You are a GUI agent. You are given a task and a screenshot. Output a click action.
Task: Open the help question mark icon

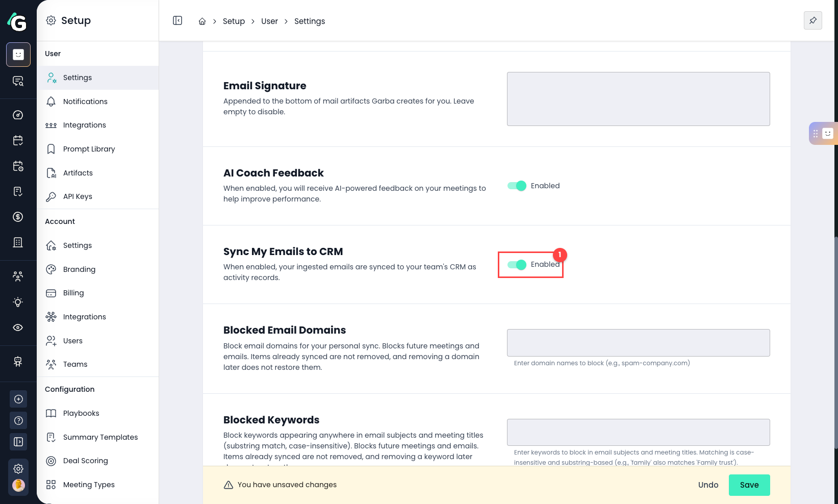click(x=18, y=420)
